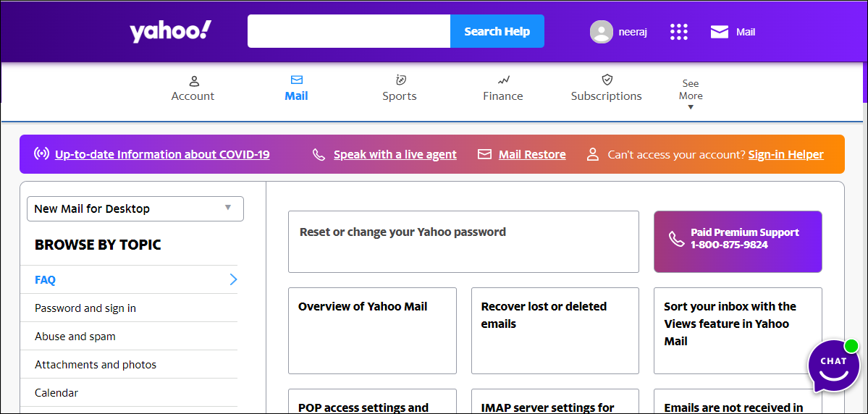Expand the See More menu
The height and width of the screenshot is (414, 868).
(x=691, y=94)
